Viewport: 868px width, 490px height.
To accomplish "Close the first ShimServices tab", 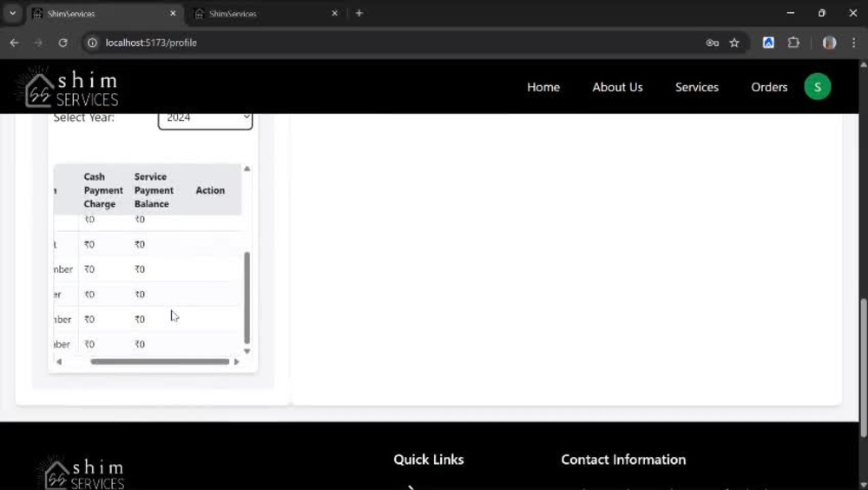I will [x=173, y=13].
